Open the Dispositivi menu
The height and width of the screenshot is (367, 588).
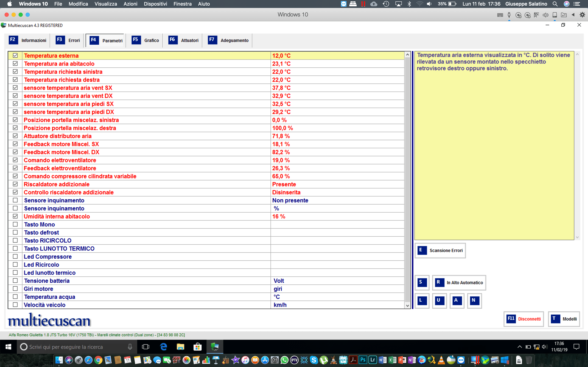tap(155, 4)
